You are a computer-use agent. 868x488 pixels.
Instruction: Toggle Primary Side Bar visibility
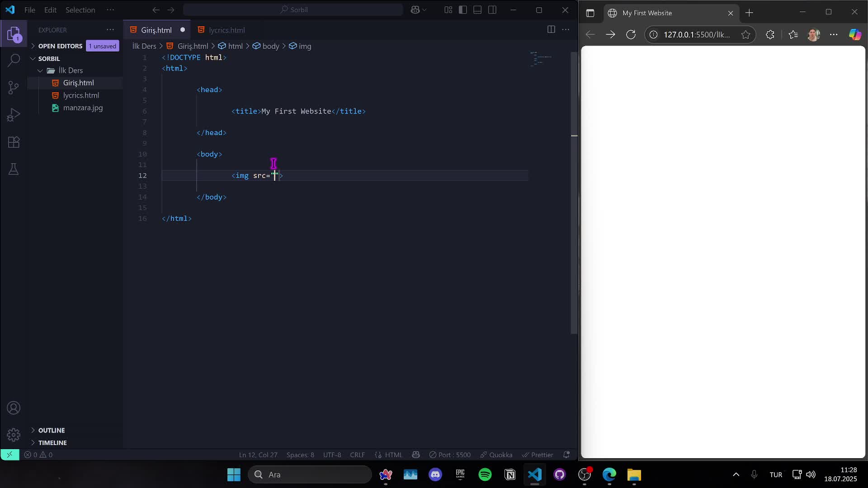point(463,10)
